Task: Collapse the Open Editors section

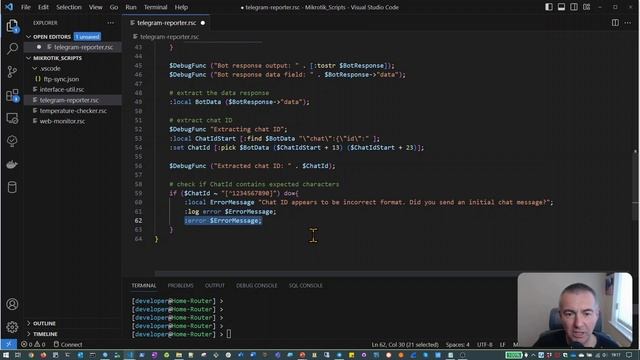Action: point(29,37)
